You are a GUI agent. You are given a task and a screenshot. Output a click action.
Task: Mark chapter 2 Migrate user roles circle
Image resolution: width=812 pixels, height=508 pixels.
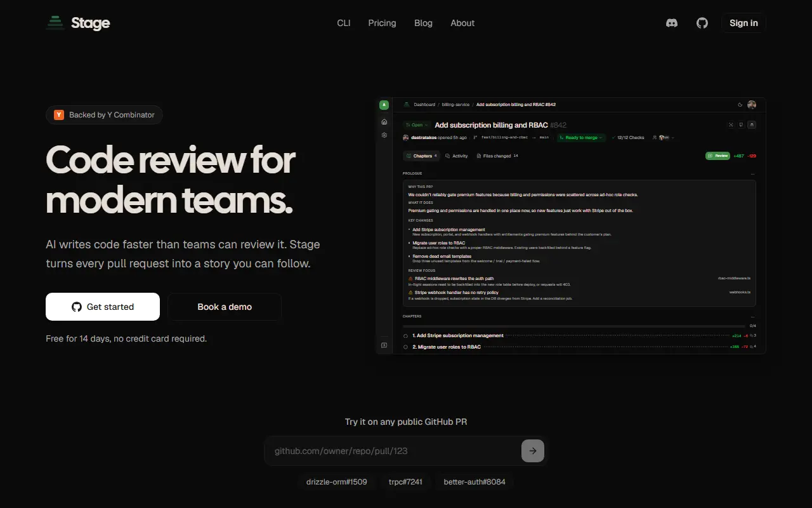coord(405,347)
